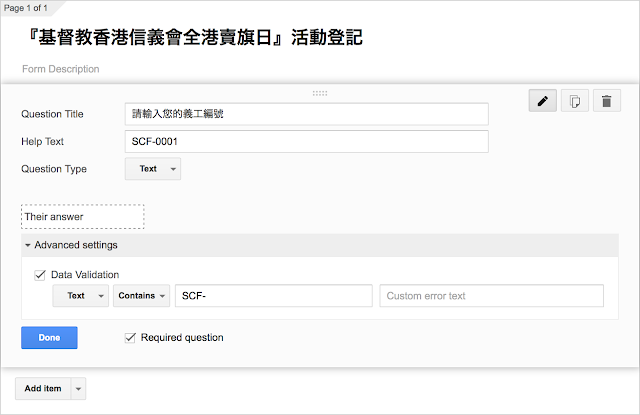Click the Help Text field with SCF-0001
640x415 pixels.
tap(307, 142)
